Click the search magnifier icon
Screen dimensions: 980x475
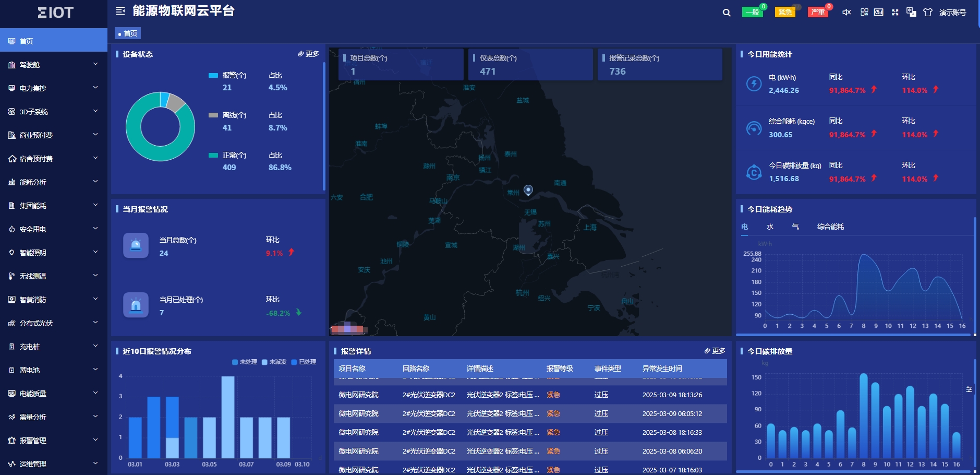click(x=726, y=13)
